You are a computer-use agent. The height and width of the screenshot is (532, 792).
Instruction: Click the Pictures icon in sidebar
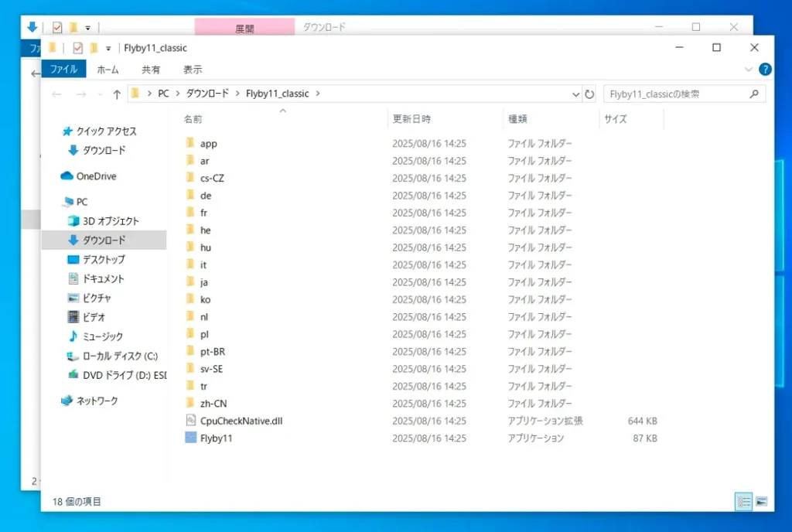[73, 298]
